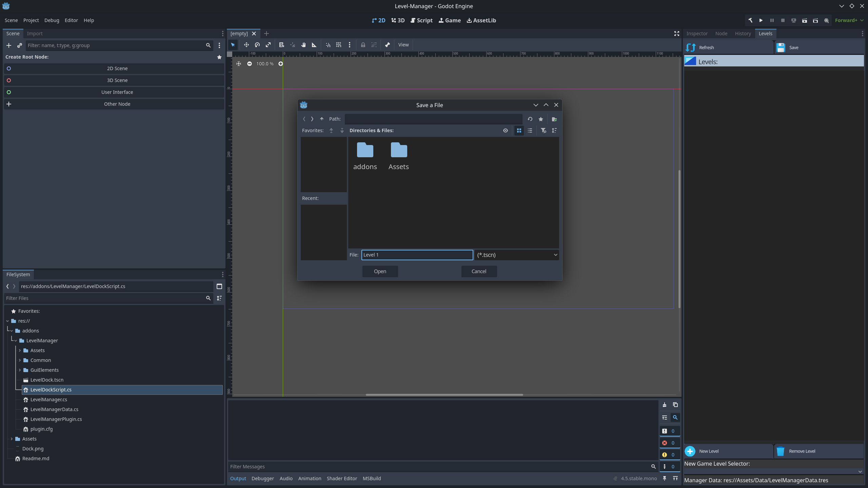Favorite current folder in Save dialog
The width and height of the screenshot is (868, 488).
point(541,119)
